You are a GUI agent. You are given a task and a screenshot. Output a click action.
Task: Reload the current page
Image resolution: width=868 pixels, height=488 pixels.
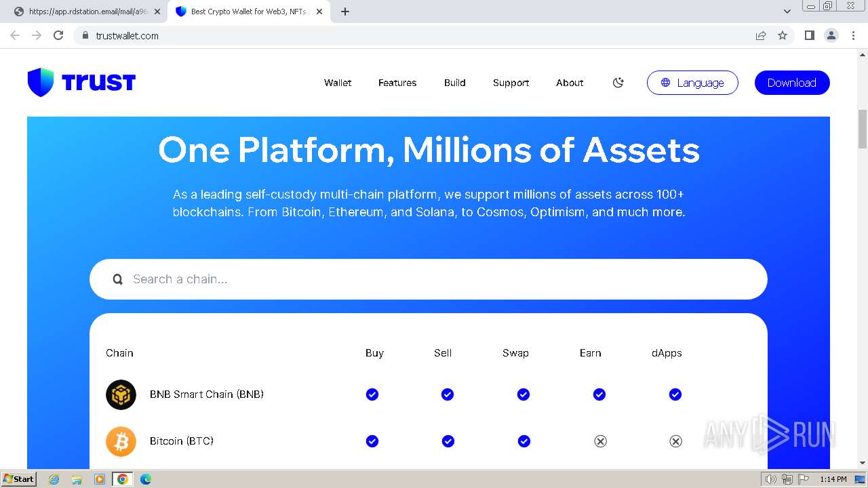pyautogui.click(x=58, y=35)
